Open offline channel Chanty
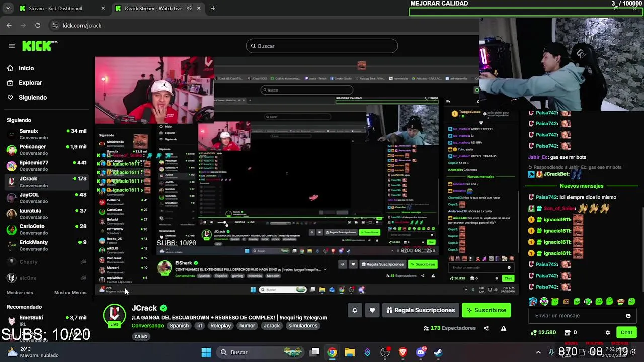This screenshot has width=644, height=362. point(46,262)
